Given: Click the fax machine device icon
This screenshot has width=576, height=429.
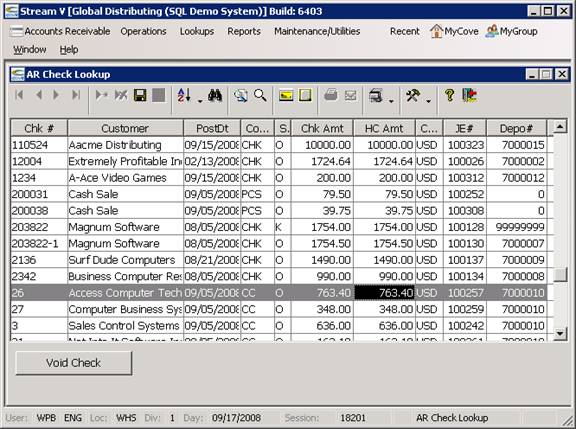Looking at the screenshot, I should (375, 96).
